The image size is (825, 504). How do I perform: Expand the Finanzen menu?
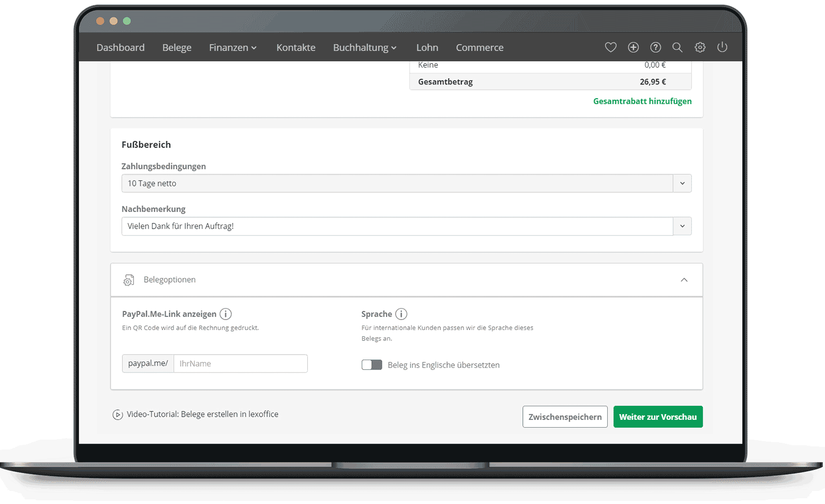[232, 47]
